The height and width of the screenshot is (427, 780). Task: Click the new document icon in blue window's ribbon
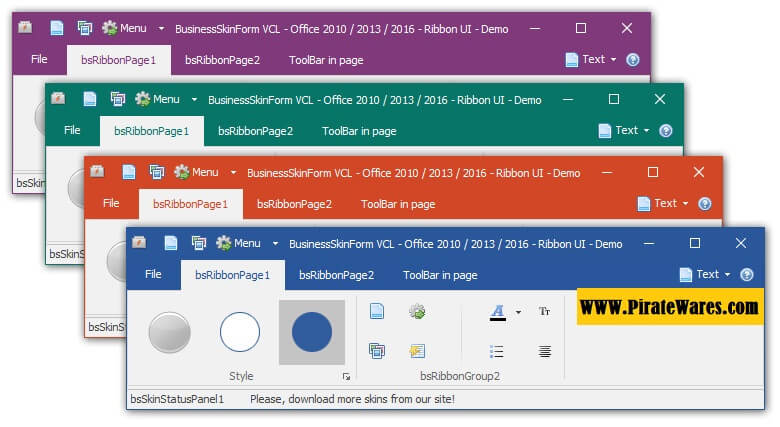click(377, 311)
